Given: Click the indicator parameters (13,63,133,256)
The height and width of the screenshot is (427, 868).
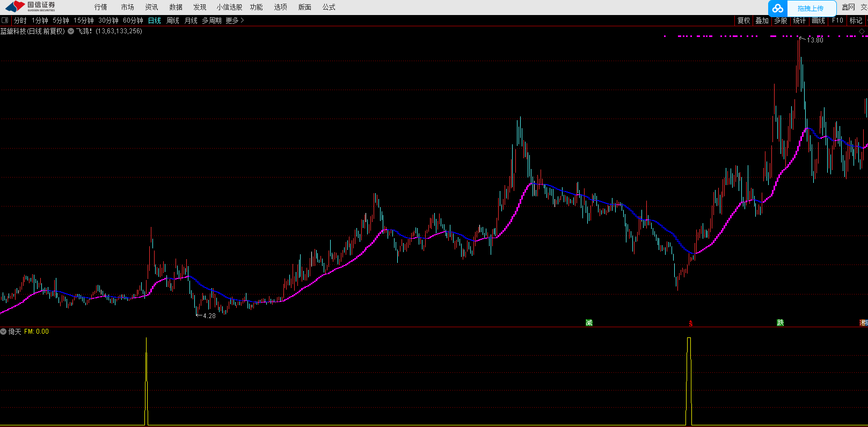Looking at the screenshot, I should tap(119, 31).
